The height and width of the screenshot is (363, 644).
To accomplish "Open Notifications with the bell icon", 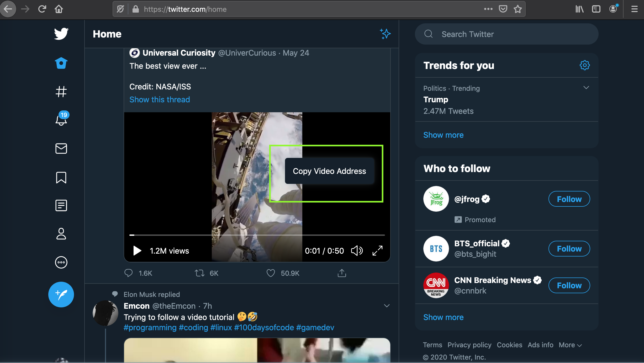I will pos(61,121).
